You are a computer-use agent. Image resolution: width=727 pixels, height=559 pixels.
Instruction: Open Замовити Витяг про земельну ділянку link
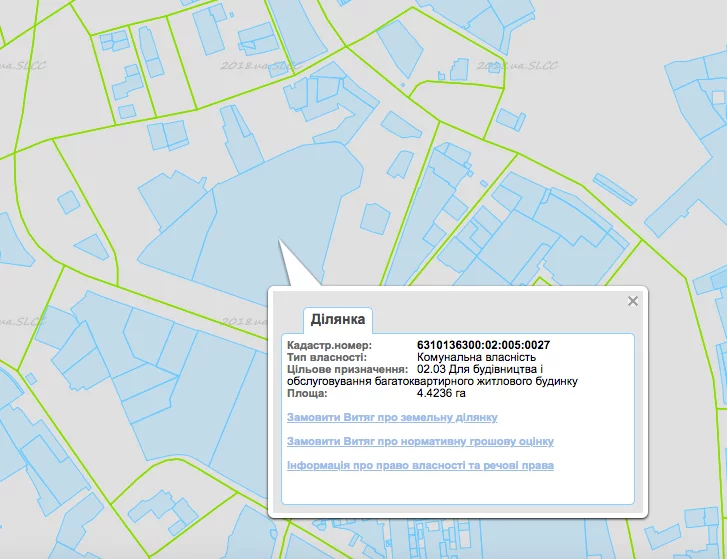(x=392, y=417)
